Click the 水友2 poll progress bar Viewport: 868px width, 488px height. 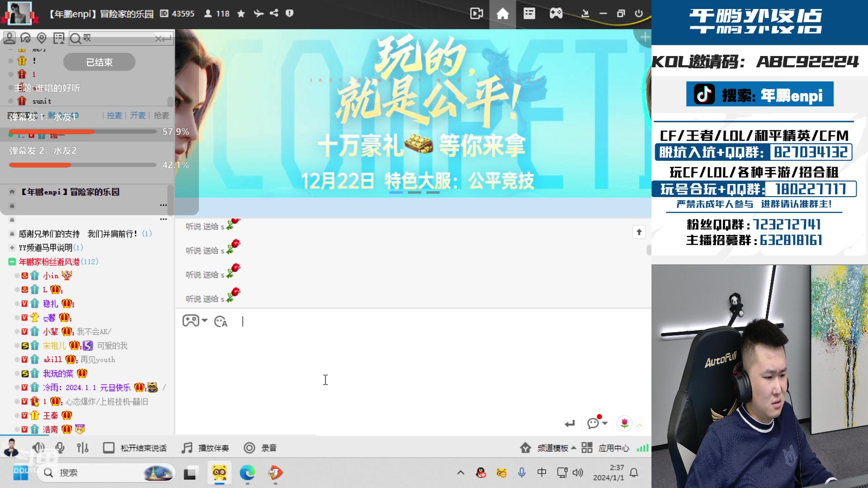click(83, 165)
